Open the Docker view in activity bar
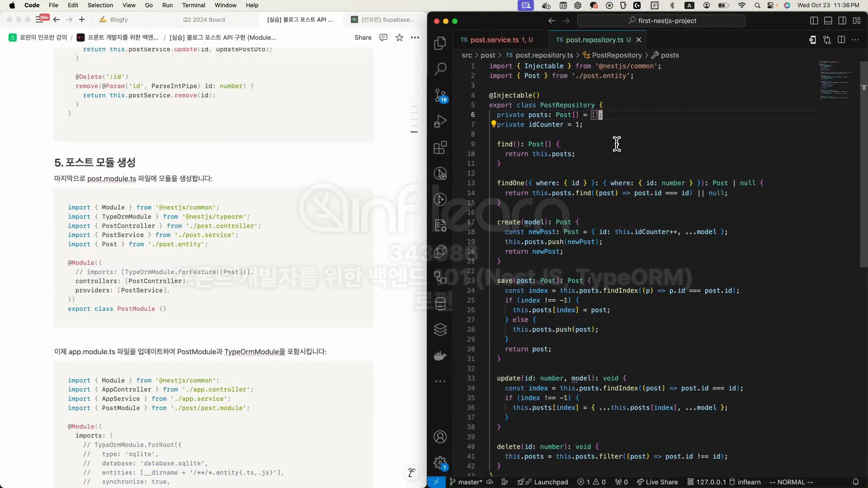The height and width of the screenshot is (488, 868). pyautogui.click(x=440, y=356)
